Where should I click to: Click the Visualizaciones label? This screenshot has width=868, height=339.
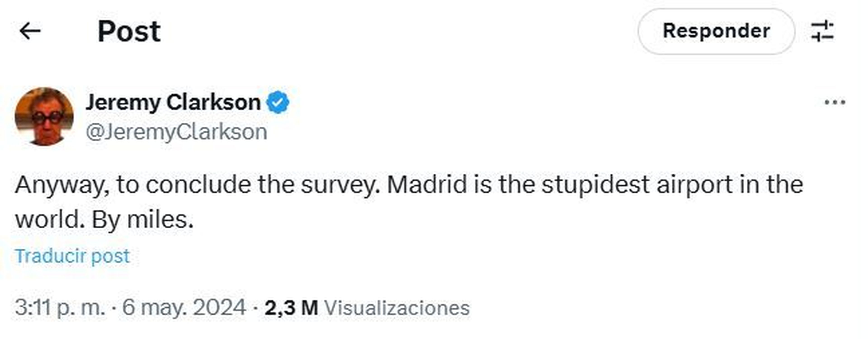coord(397,308)
